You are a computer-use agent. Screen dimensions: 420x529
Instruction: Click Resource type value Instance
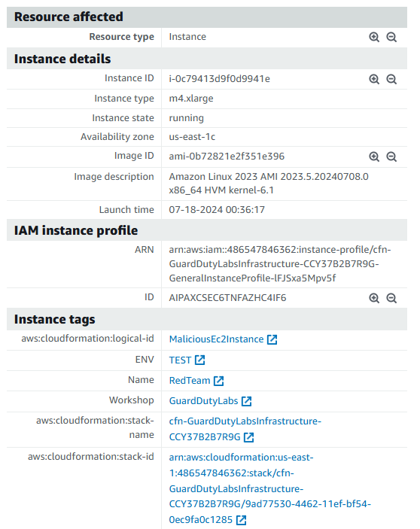(187, 37)
